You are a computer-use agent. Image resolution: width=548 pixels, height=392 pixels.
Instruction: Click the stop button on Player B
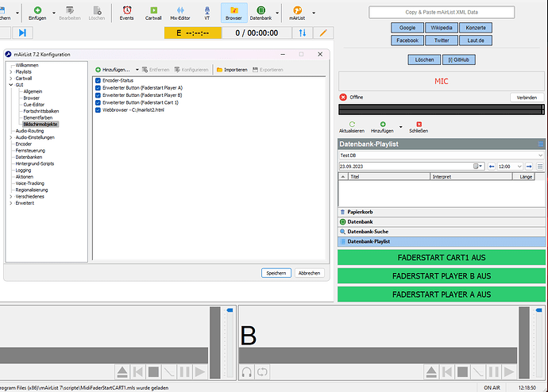click(x=462, y=372)
